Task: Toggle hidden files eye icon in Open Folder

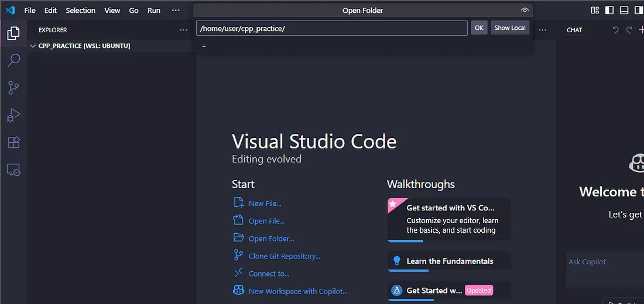Action: 525,11
